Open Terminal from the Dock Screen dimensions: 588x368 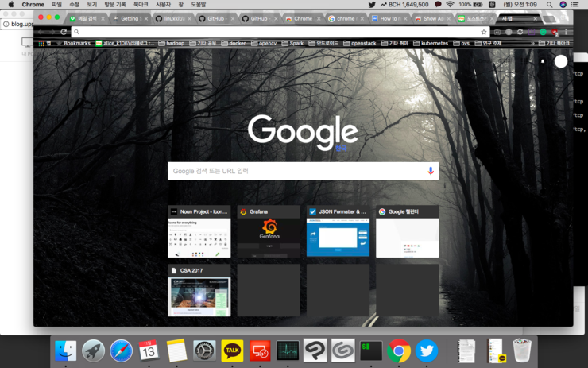pyautogui.click(x=371, y=351)
